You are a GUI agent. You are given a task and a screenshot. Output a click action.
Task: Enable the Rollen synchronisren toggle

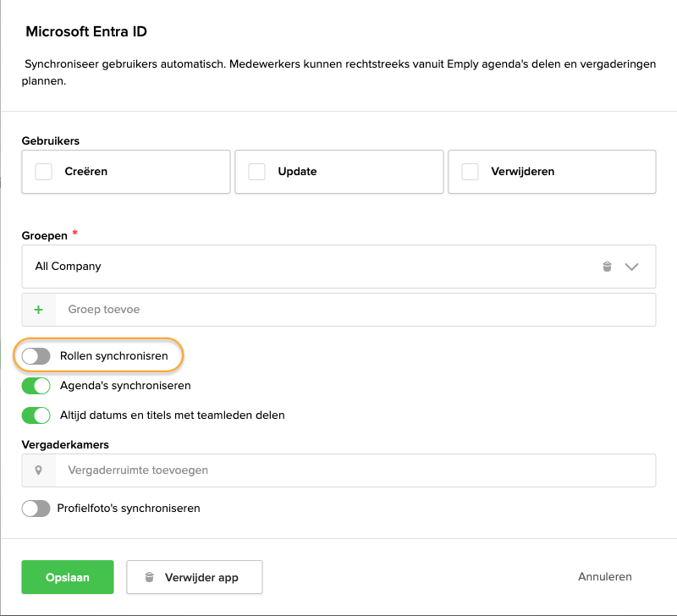[x=36, y=356]
